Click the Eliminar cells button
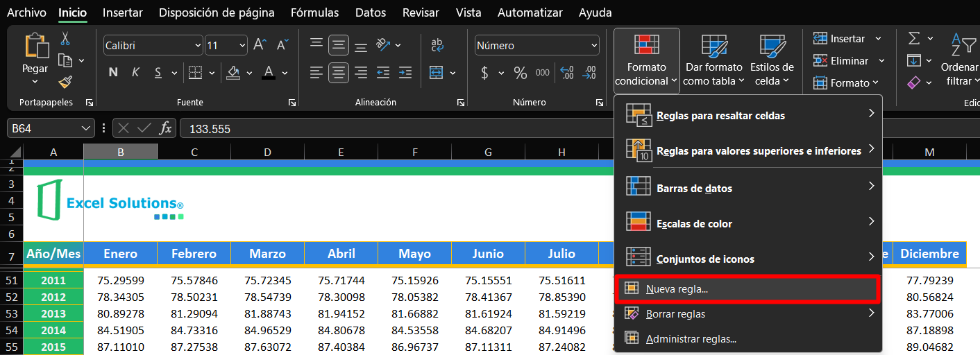The width and height of the screenshot is (980, 355). tap(850, 61)
